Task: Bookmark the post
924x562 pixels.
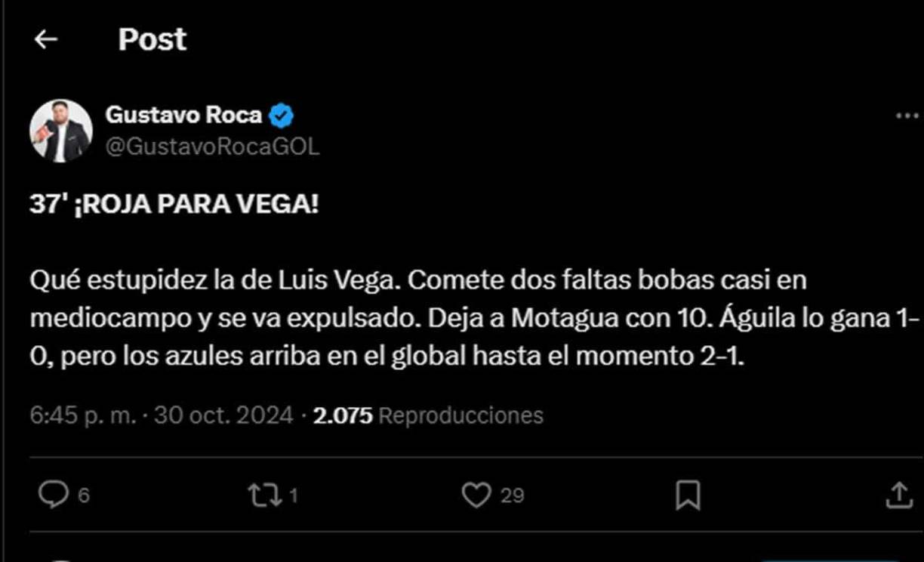Action: 688,496
